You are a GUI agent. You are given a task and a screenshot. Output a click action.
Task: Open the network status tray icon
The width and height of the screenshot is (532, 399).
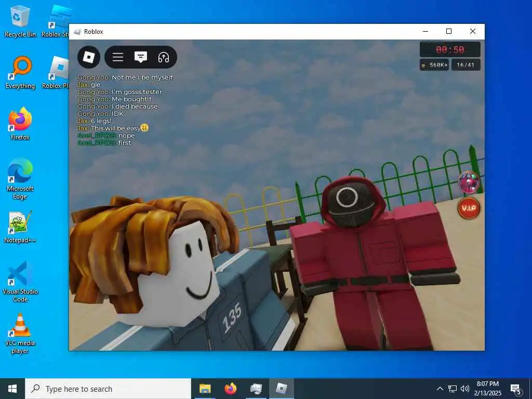tap(453, 389)
